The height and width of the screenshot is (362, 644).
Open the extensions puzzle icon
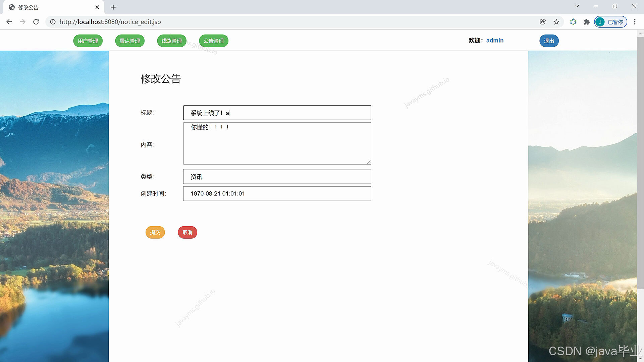tap(586, 22)
